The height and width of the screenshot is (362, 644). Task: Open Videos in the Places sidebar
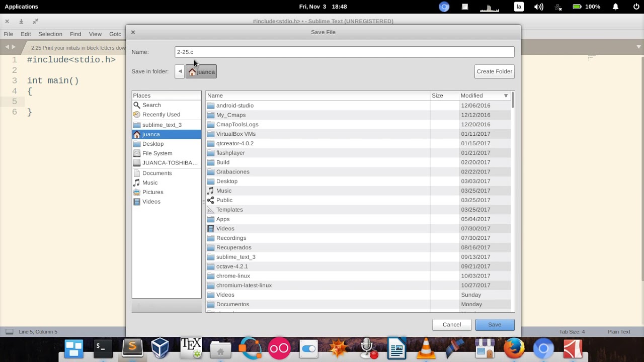(x=167, y=202)
